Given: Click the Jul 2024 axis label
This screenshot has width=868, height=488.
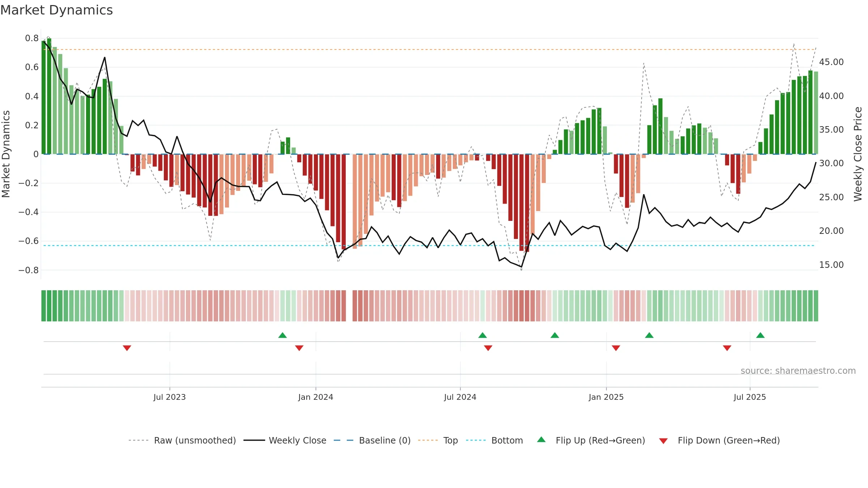Looking at the screenshot, I should [x=460, y=397].
